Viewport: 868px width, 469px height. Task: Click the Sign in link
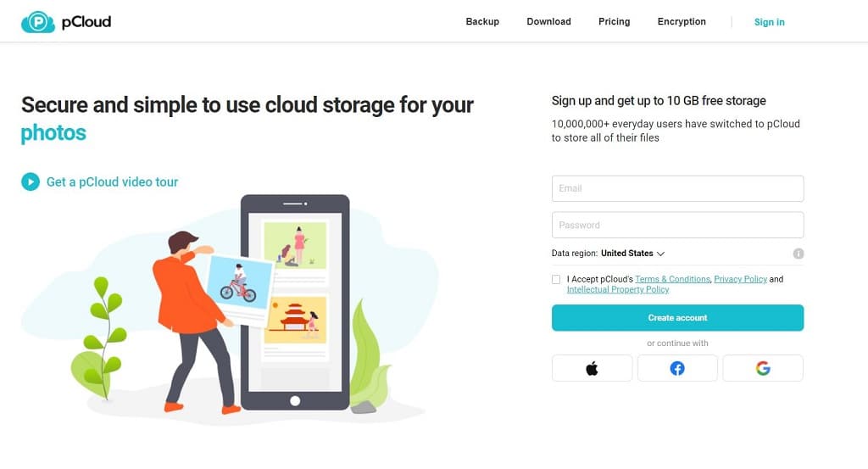(x=769, y=22)
